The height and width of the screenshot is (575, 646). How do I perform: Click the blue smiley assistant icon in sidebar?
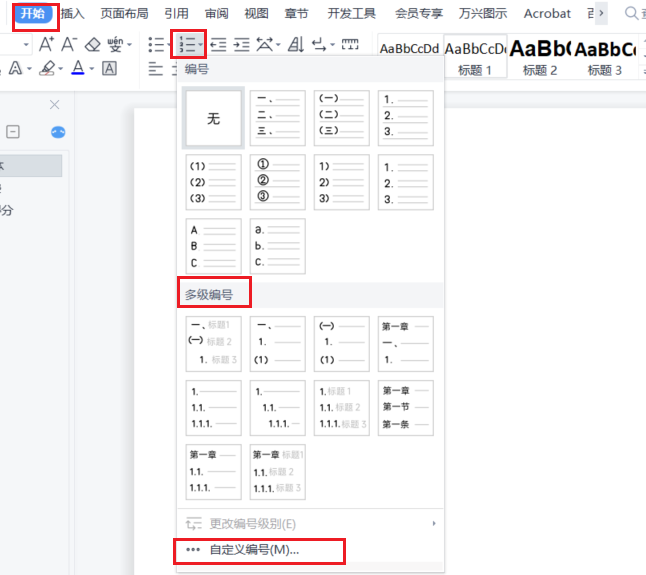tap(57, 132)
